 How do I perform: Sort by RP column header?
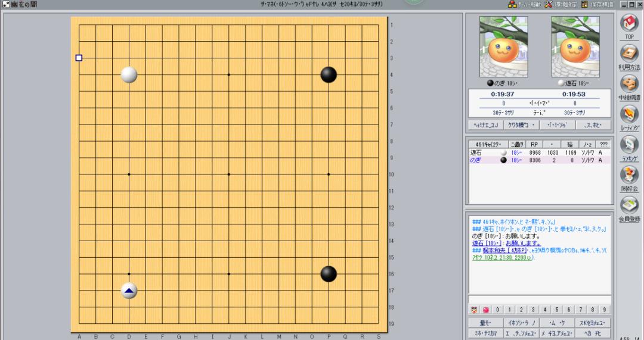point(534,144)
